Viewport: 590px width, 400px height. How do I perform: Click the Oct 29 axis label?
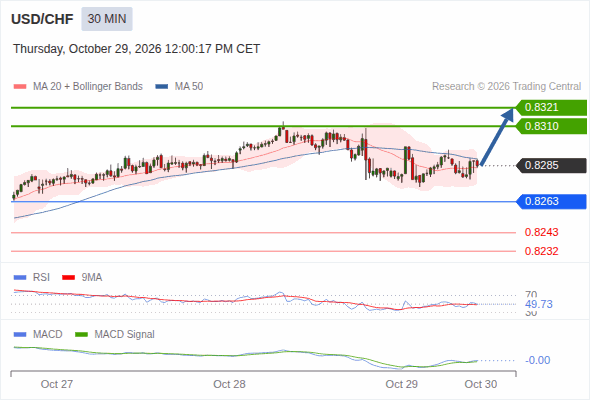(401, 384)
